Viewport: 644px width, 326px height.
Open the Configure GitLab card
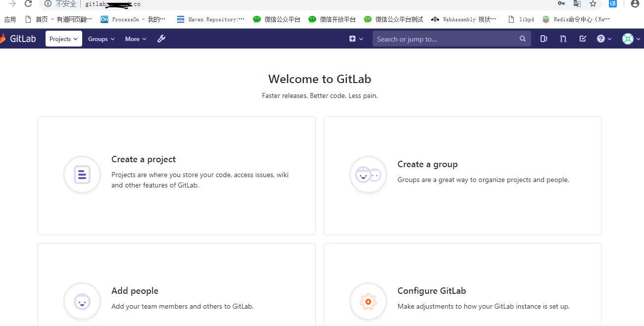(x=463, y=284)
